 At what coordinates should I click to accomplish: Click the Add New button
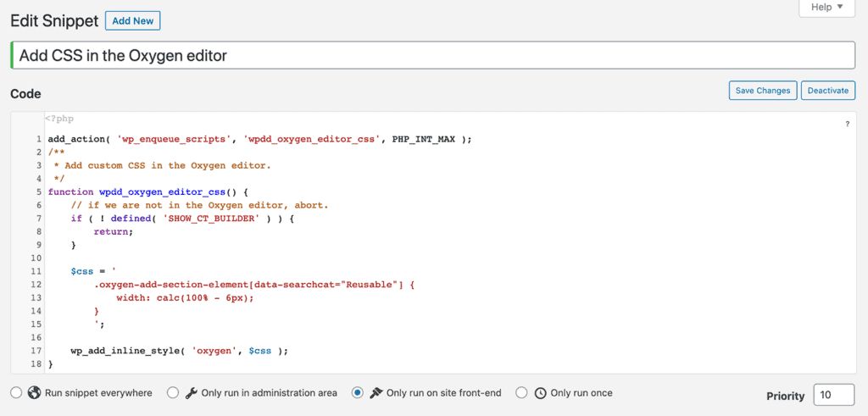click(x=133, y=21)
